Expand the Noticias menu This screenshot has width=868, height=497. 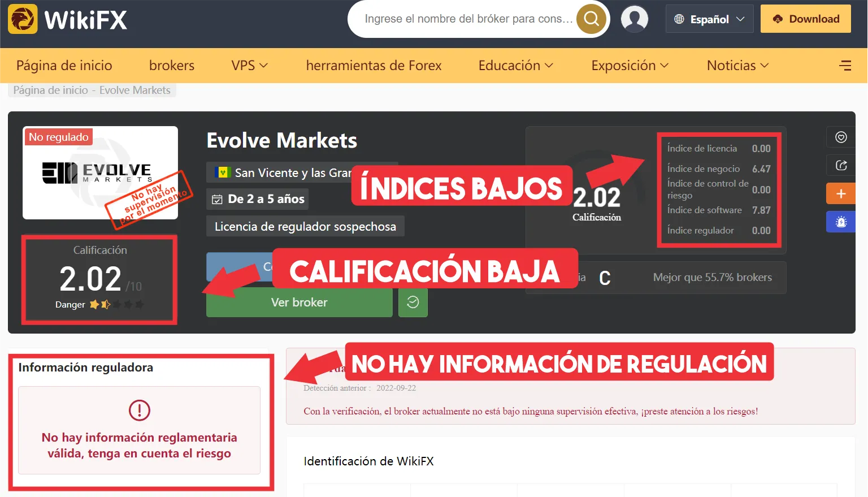[x=737, y=66]
